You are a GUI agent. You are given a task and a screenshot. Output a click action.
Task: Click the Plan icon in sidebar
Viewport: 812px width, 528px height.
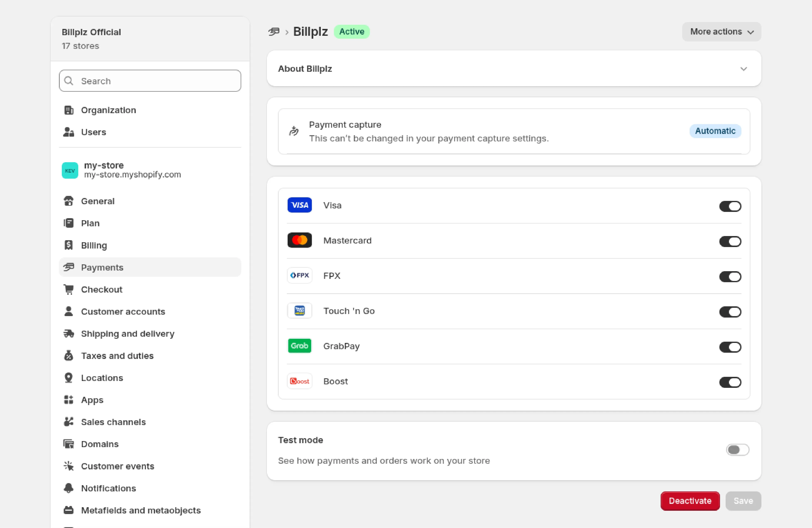[68, 223]
